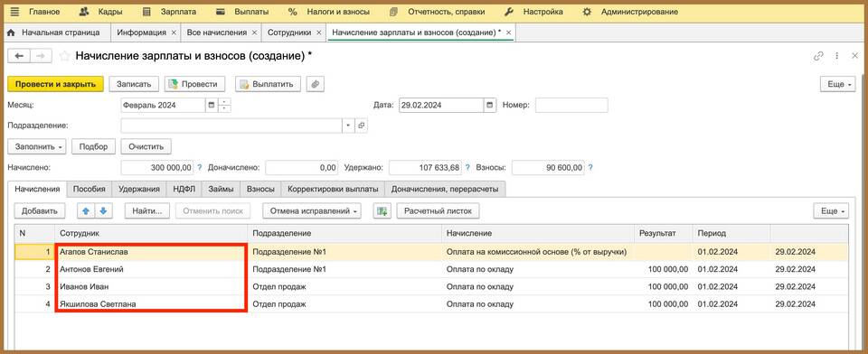Click the Выплатить button
This screenshot has height=354, width=868.
(x=268, y=84)
